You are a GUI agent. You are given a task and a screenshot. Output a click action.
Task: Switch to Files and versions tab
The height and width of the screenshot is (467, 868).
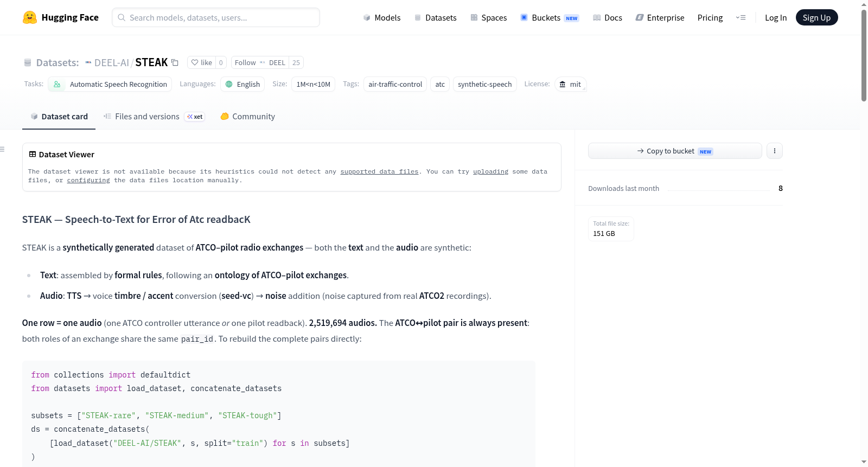tap(154, 117)
